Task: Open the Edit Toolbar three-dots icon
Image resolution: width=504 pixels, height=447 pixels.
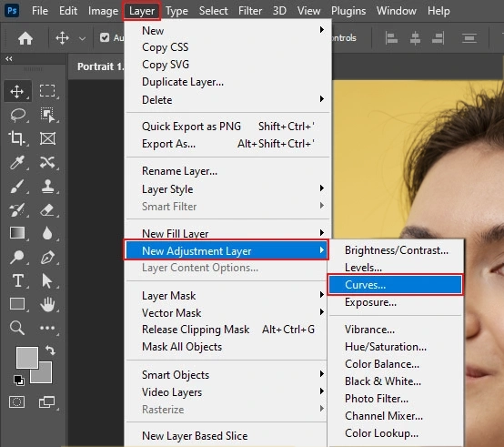Action: pyautogui.click(x=47, y=328)
